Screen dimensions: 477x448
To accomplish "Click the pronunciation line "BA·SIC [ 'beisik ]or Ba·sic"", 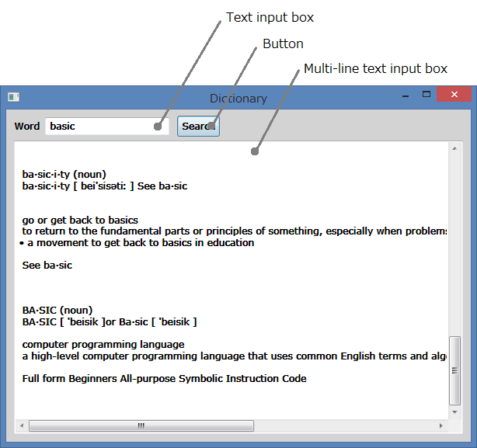I will tap(110, 322).
